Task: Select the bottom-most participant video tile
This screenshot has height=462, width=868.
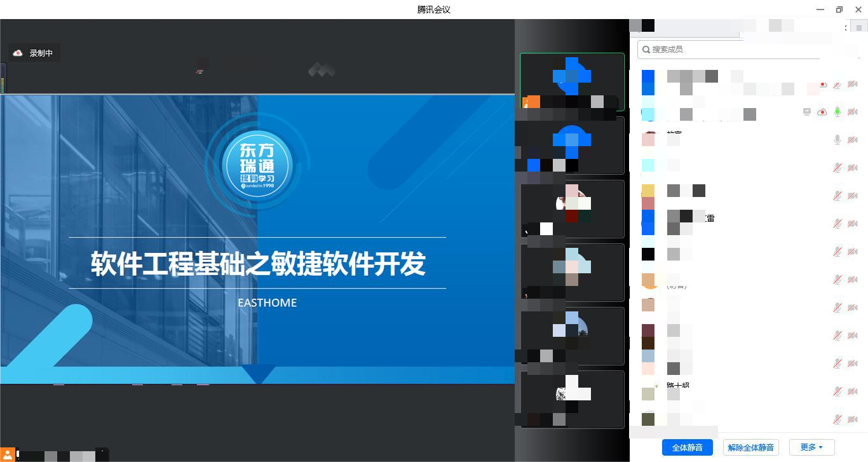Action: [572, 399]
